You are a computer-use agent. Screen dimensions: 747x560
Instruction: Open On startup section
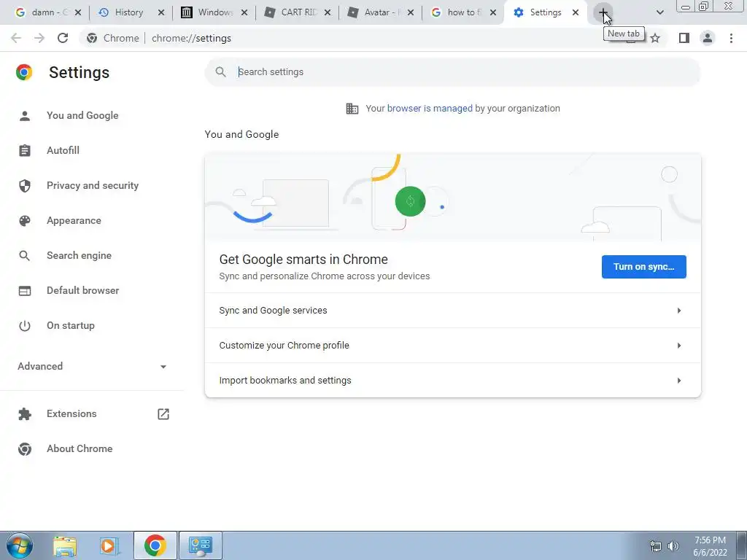coord(71,326)
